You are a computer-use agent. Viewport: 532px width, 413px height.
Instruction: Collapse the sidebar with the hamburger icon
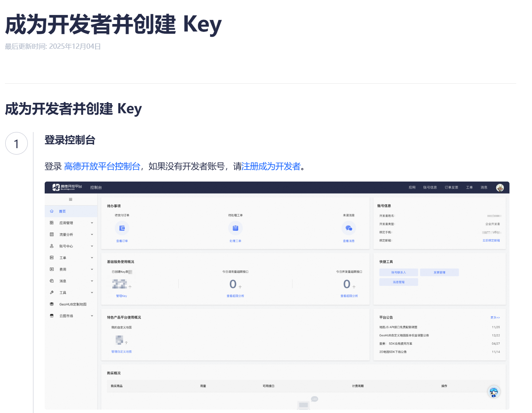click(71, 200)
